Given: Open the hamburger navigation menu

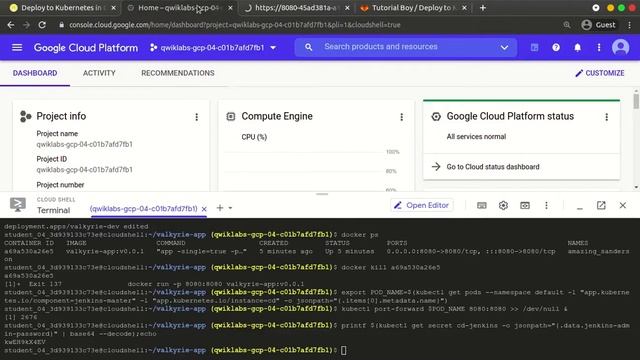Looking at the screenshot, I should [17, 47].
